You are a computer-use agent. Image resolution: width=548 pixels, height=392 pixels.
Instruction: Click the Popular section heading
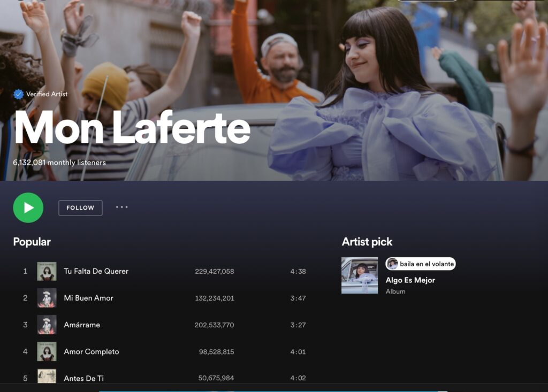pyautogui.click(x=32, y=242)
